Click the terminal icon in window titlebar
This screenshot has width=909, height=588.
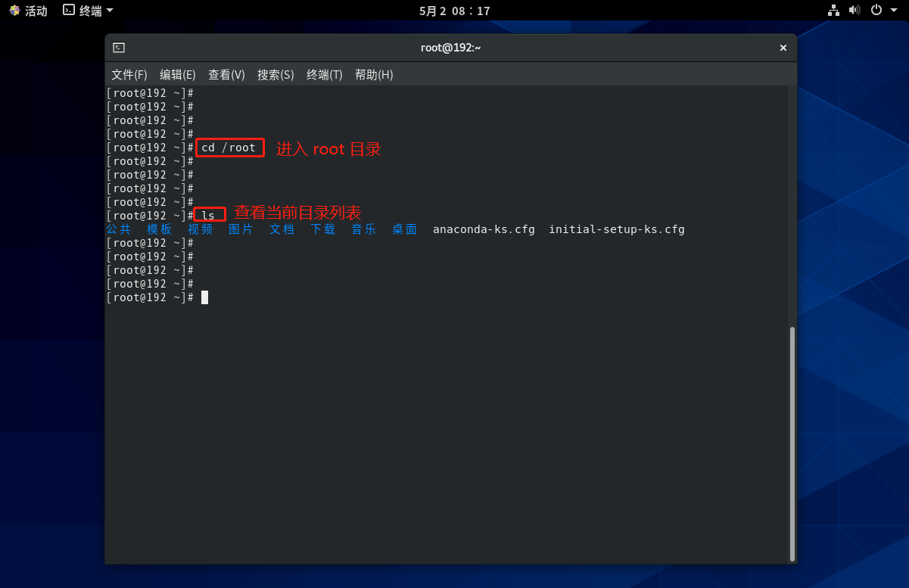tap(119, 48)
